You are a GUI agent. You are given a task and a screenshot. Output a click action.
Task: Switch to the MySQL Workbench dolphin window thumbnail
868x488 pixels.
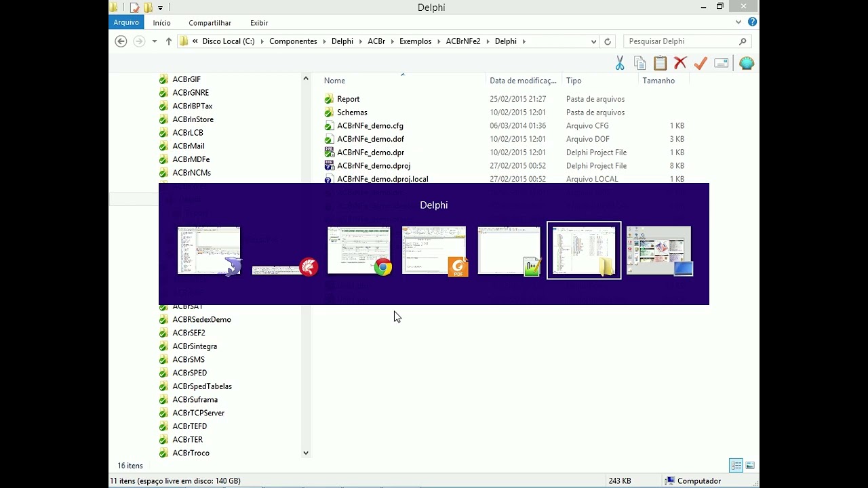coord(209,251)
